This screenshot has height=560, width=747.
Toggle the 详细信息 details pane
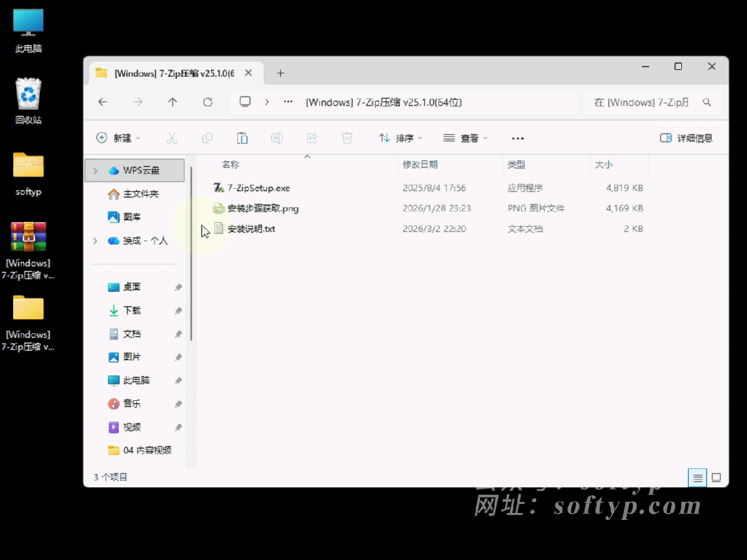tap(686, 138)
